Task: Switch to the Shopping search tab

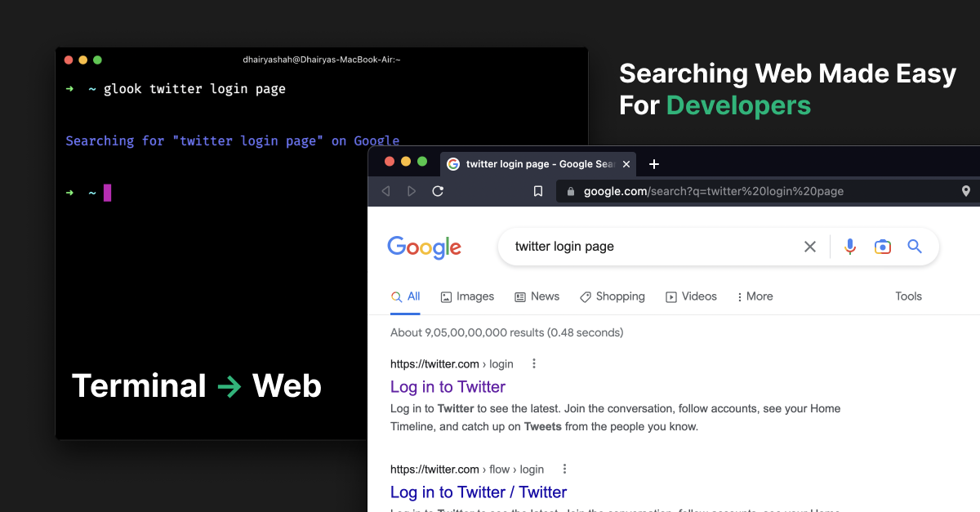Action: pyautogui.click(x=612, y=296)
